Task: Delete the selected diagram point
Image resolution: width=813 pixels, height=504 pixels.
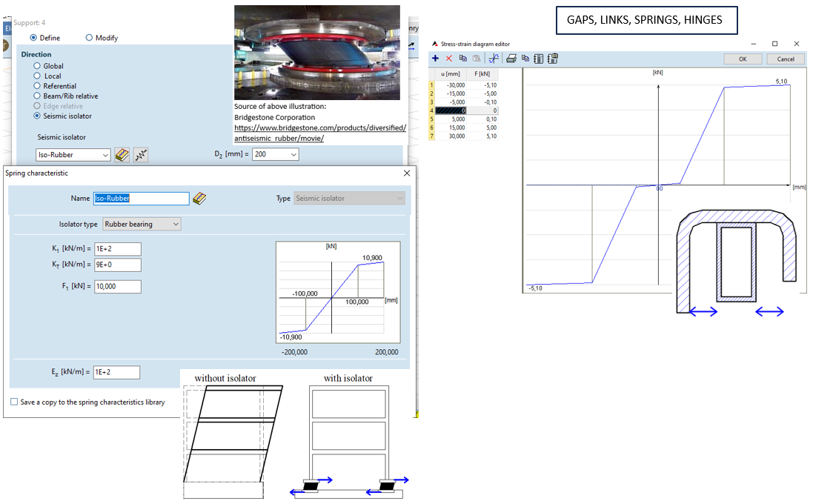Action: pos(448,58)
